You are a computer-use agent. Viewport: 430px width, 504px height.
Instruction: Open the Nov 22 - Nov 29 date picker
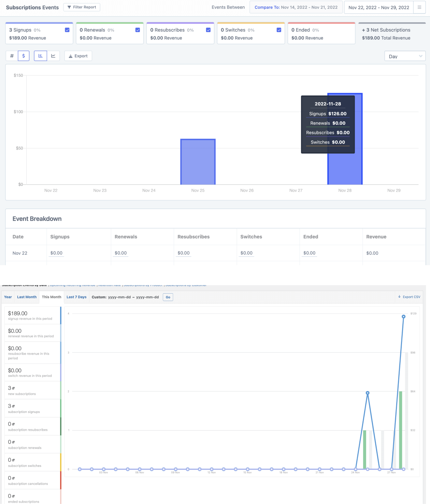click(x=378, y=7)
